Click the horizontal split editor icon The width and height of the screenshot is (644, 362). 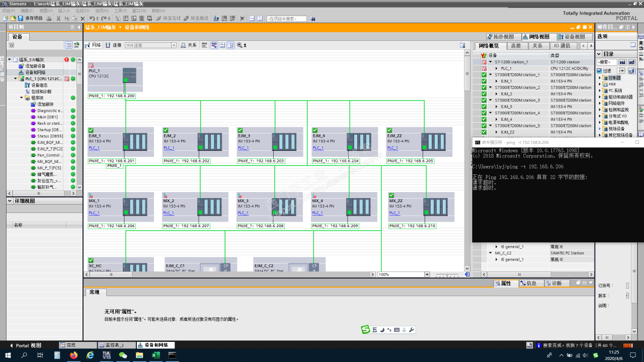[x=251, y=19]
